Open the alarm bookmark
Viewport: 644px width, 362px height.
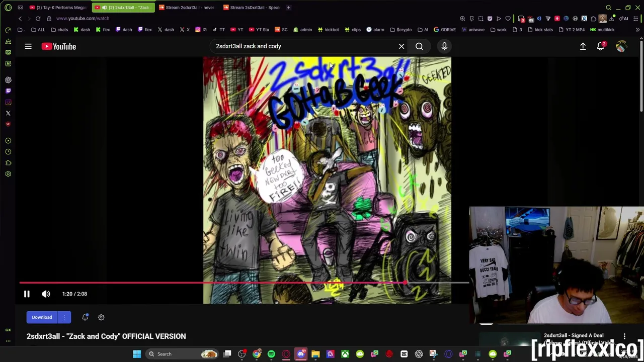click(x=375, y=30)
